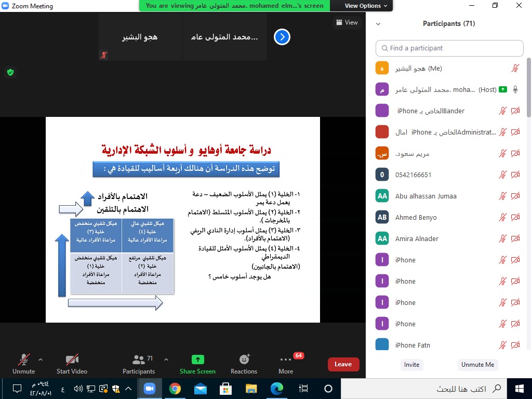Click the green encryption shield icon
The width and height of the screenshot is (532, 399).
10,72
